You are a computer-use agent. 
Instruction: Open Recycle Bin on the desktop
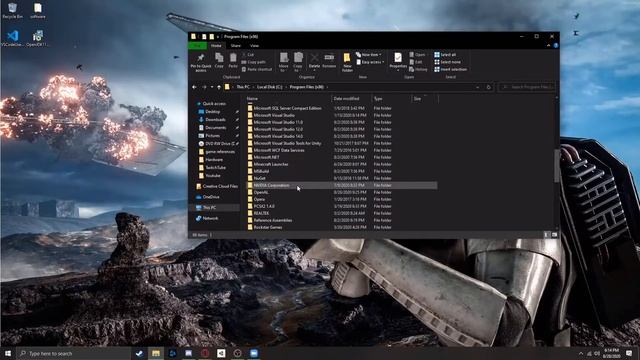pos(12,11)
